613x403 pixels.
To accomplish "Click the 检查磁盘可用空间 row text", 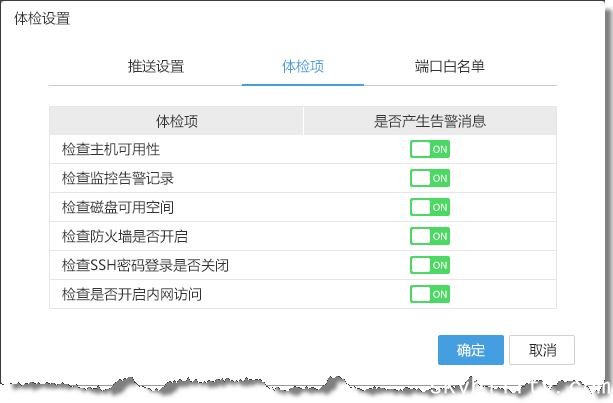I will coord(118,208).
